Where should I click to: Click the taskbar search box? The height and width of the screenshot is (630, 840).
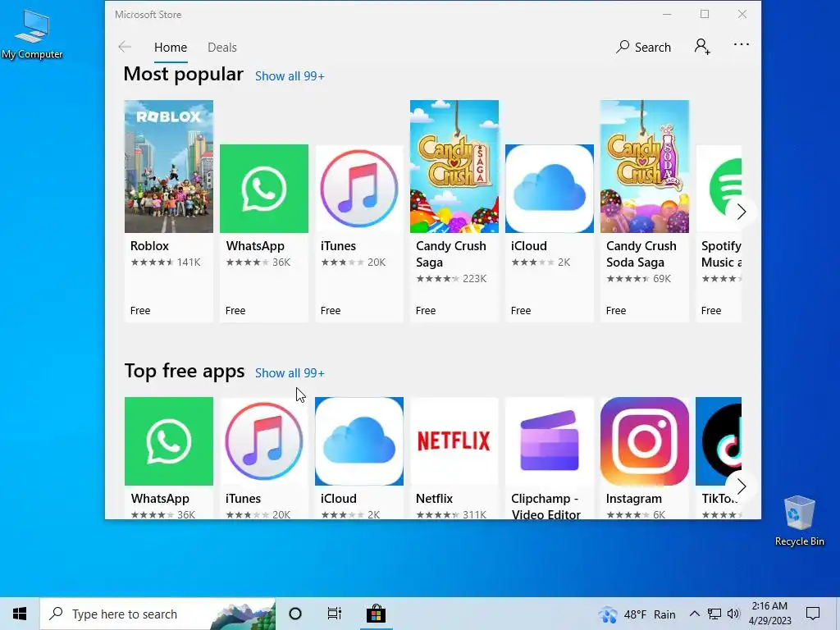pos(158,614)
